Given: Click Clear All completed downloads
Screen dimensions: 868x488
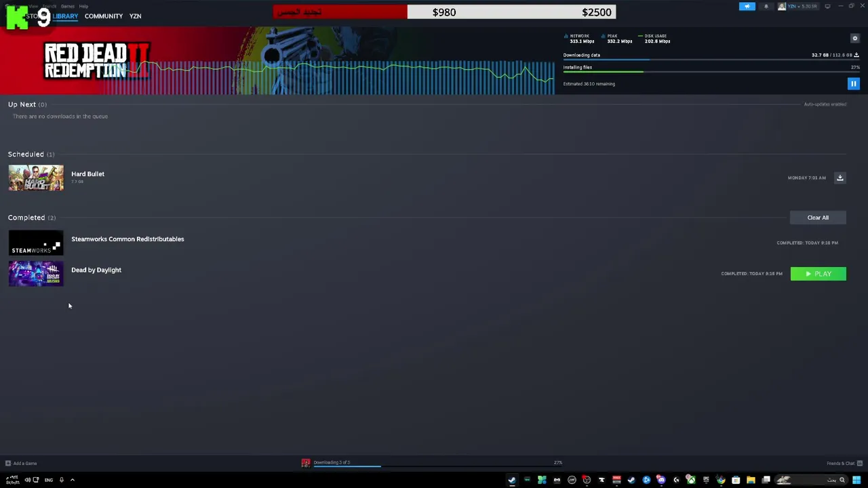Looking at the screenshot, I should (818, 218).
